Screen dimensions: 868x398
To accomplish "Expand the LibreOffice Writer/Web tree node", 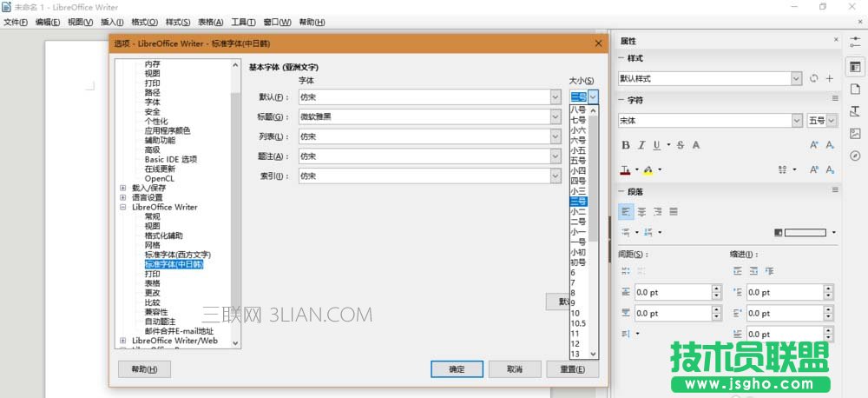I will click(x=123, y=341).
